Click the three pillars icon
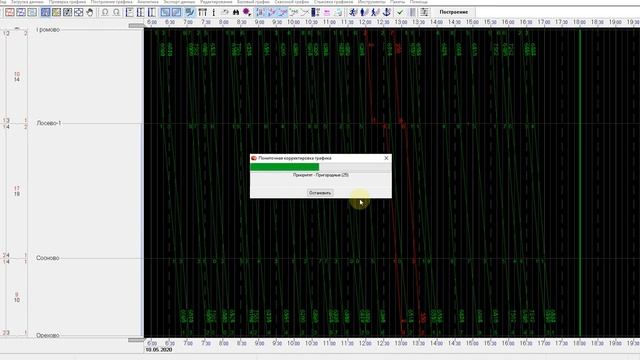 [202, 12]
